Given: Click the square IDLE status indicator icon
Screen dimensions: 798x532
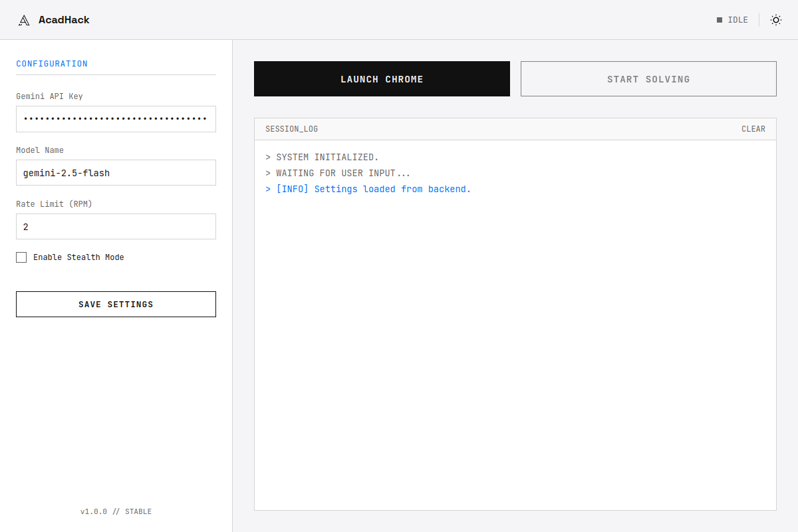Looking at the screenshot, I should click(718, 19).
